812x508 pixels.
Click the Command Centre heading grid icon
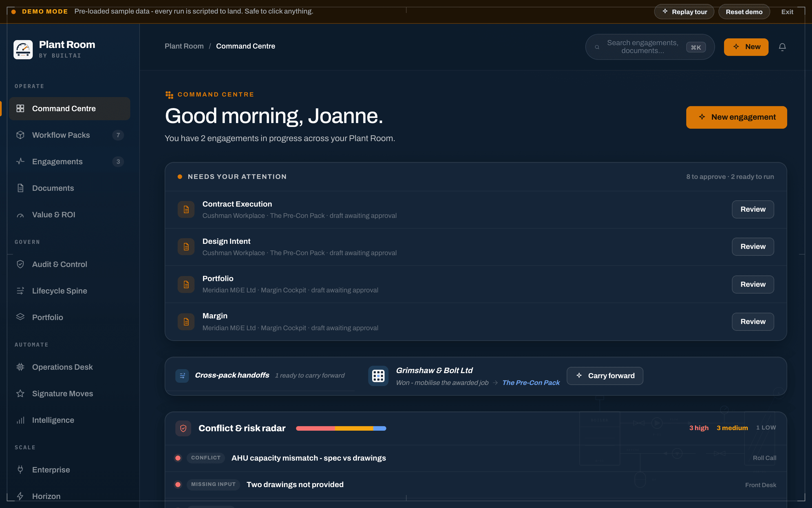(x=169, y=95)
